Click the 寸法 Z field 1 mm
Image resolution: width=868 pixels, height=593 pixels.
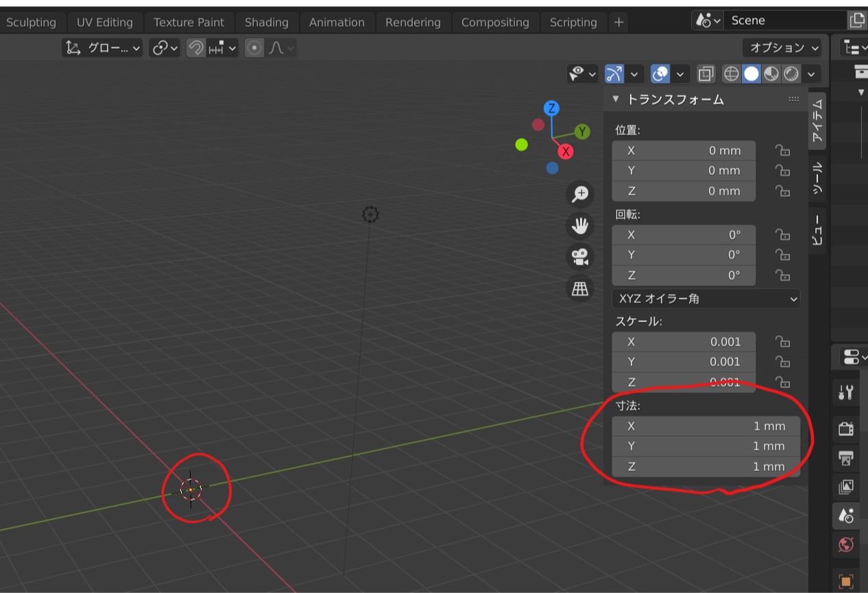point(706,467)
